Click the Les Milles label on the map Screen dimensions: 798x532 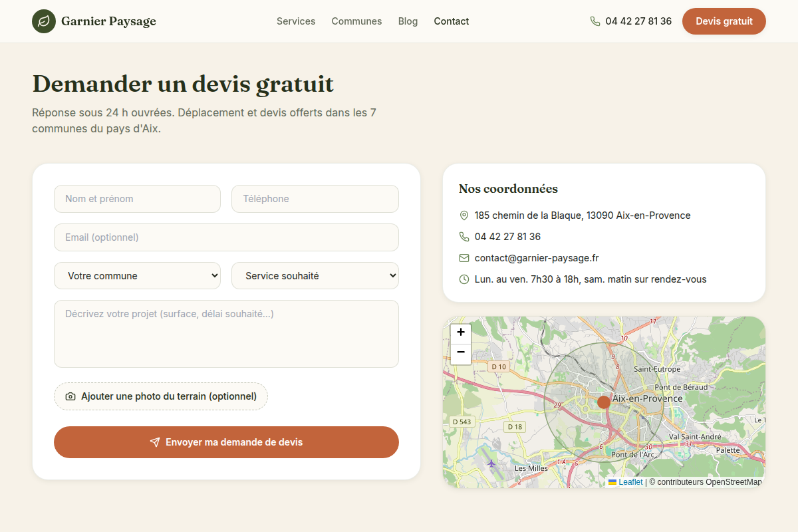tap(531, 468)
